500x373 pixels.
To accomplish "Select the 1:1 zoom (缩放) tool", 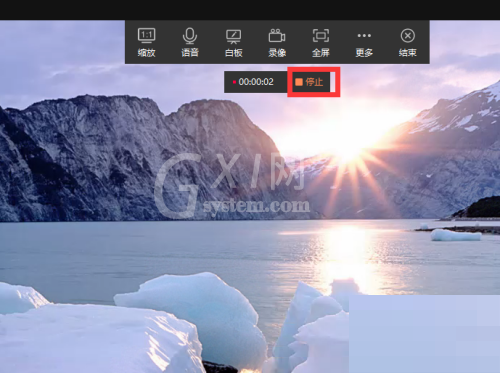I will click(147, 42).
